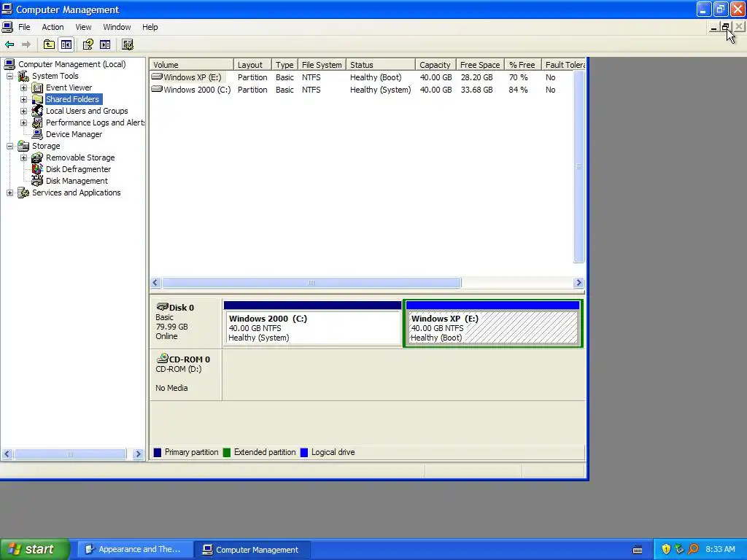This screenshot has width=747, height=560.
Task: Expand the Services and Applications node
Action: tap(9, 192)
